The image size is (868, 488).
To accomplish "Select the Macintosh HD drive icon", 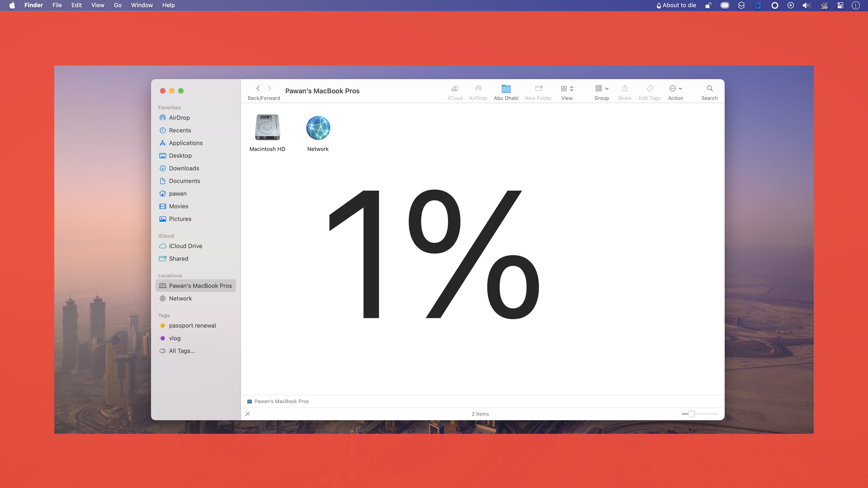I will (x=267, y=127).
